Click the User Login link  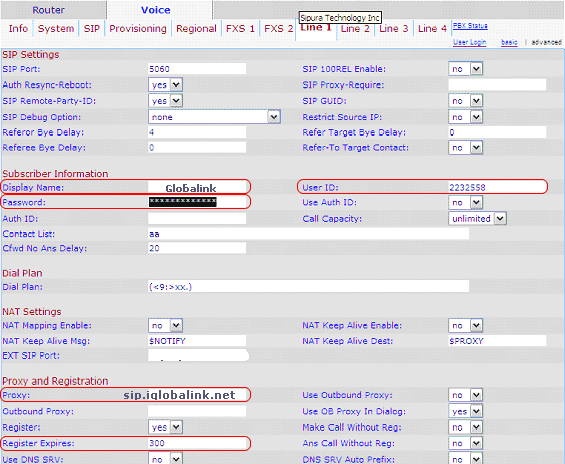(x=469, y=42)
